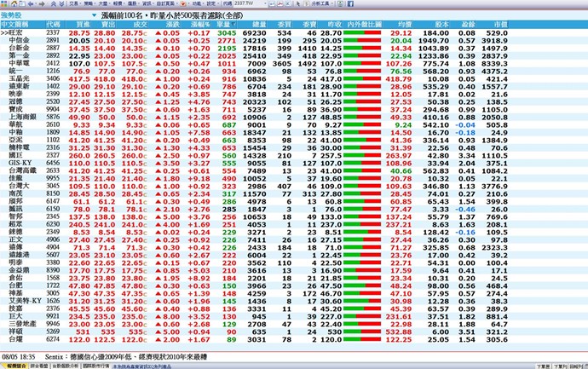The width and height of the screenshot is (588, 369).
Task: Switch to the 綜合看盤 tab
Action: pos(37,365)
